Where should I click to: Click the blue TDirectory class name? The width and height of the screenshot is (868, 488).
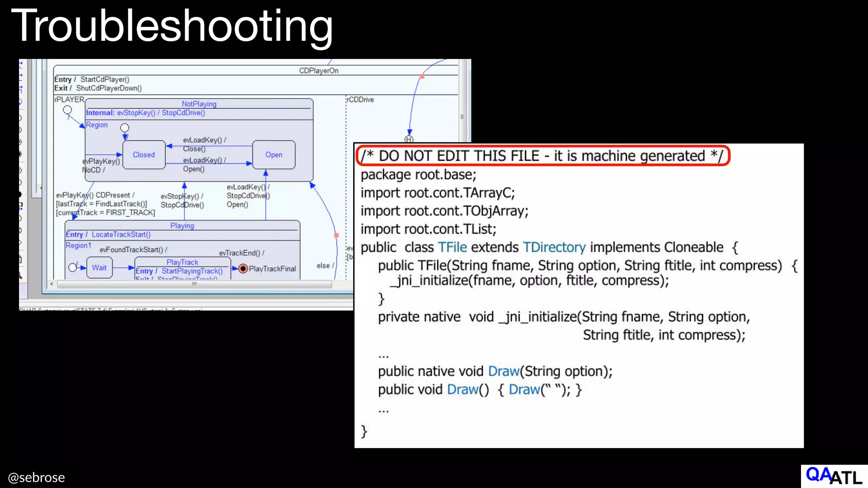[x=554, y=247]
